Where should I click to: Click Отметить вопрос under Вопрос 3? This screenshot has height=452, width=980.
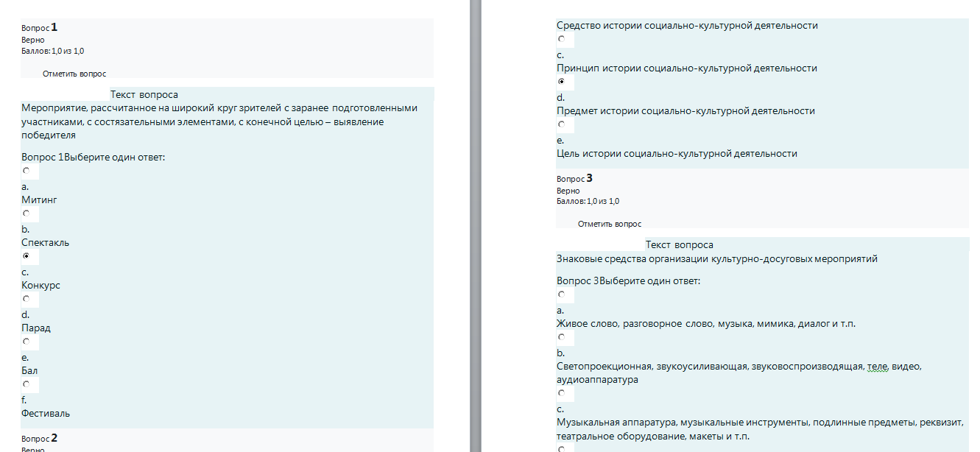click(610, 224)
